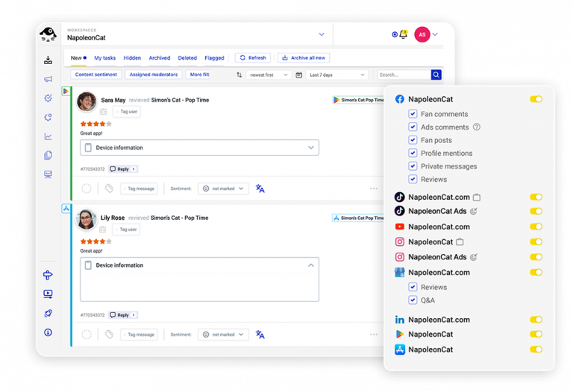Switch to the Deleted tab

click(x=187, y=57)
